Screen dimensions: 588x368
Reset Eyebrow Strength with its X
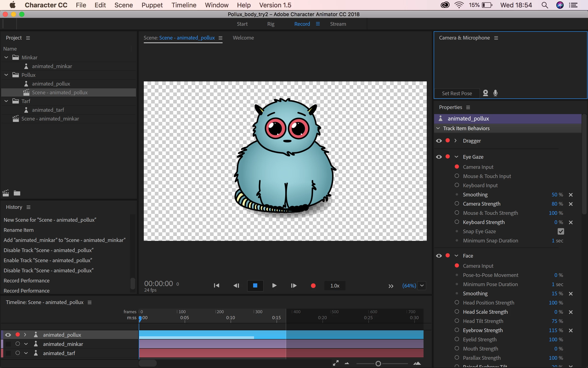[x=571, y=331]
